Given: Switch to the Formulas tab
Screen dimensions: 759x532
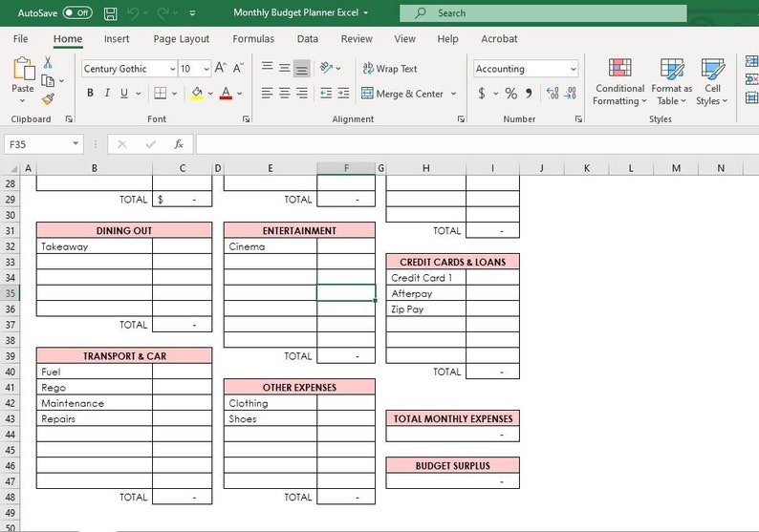Looking at the screenshot, I should pyautogui.click(x=253, y=39).
